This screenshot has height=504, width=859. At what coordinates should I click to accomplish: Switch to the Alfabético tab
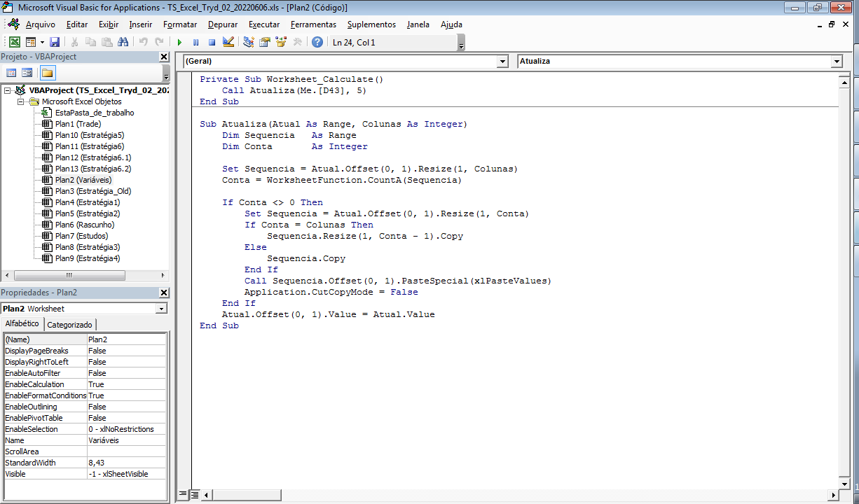(22, 323)
